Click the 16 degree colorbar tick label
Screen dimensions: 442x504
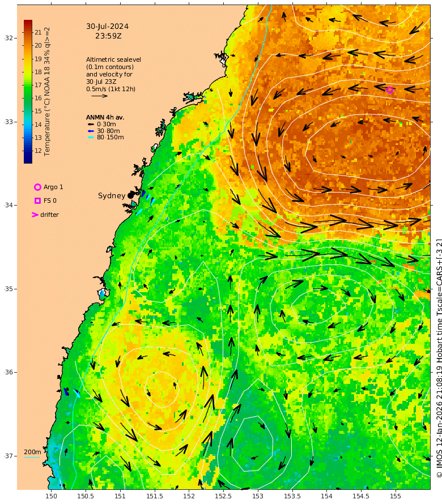(39, 98)
